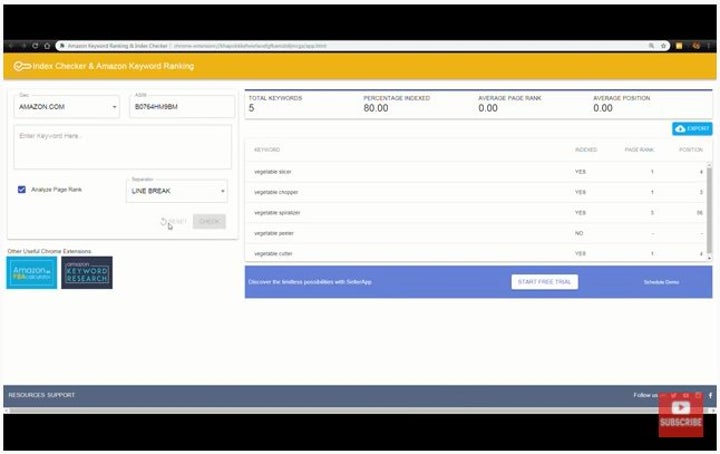Open the Amazon FBA Calculator extension tile
The height and width of the screenshot is (454, 720).
click(x=32, y=273)
